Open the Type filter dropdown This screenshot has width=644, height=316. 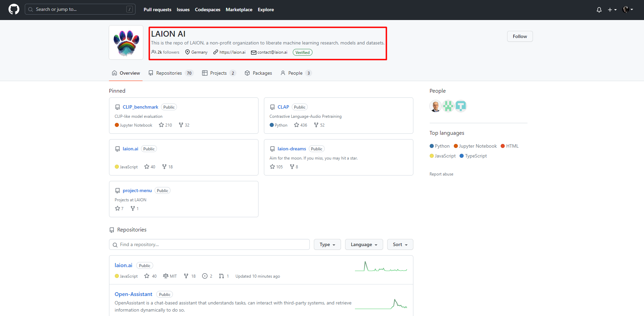pos(327,244)
